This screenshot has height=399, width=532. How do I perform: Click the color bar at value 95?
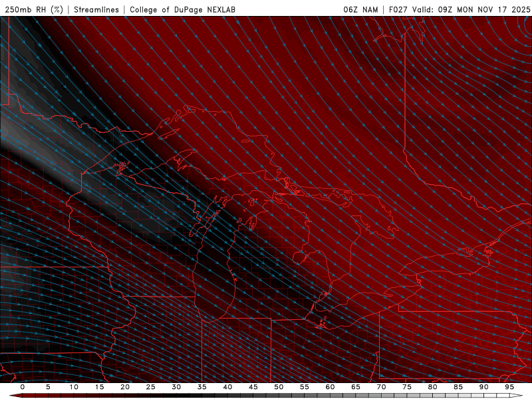tap(509, 396)
